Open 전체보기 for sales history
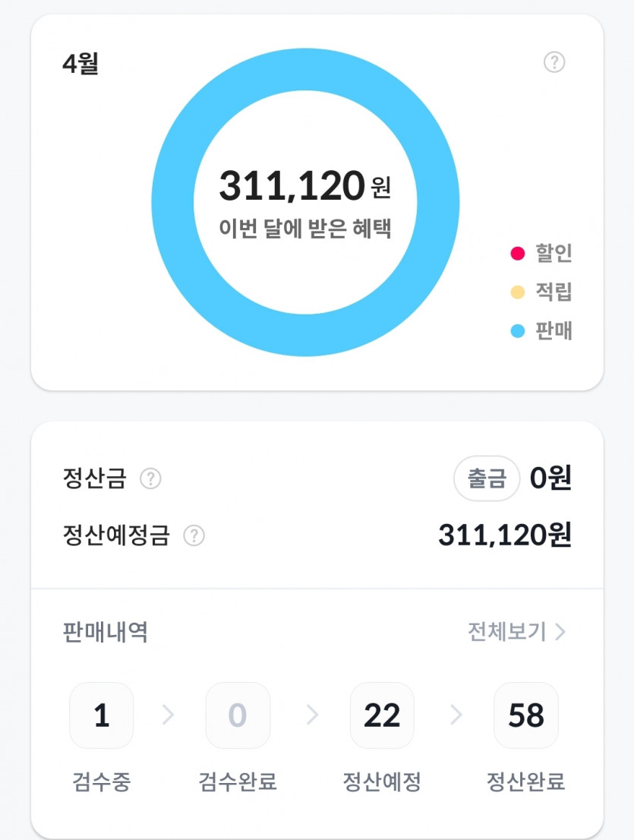Viewport: 634px width, 840px height. pos(507,632)
